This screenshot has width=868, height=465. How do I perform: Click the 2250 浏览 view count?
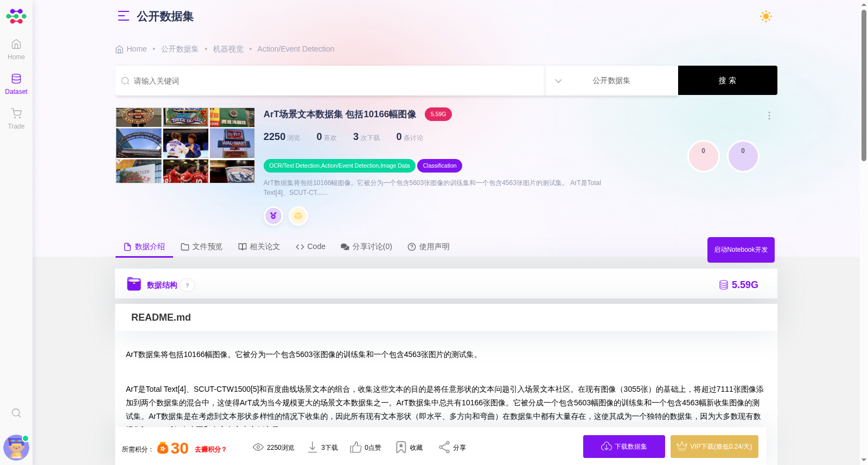coord(282,137)
